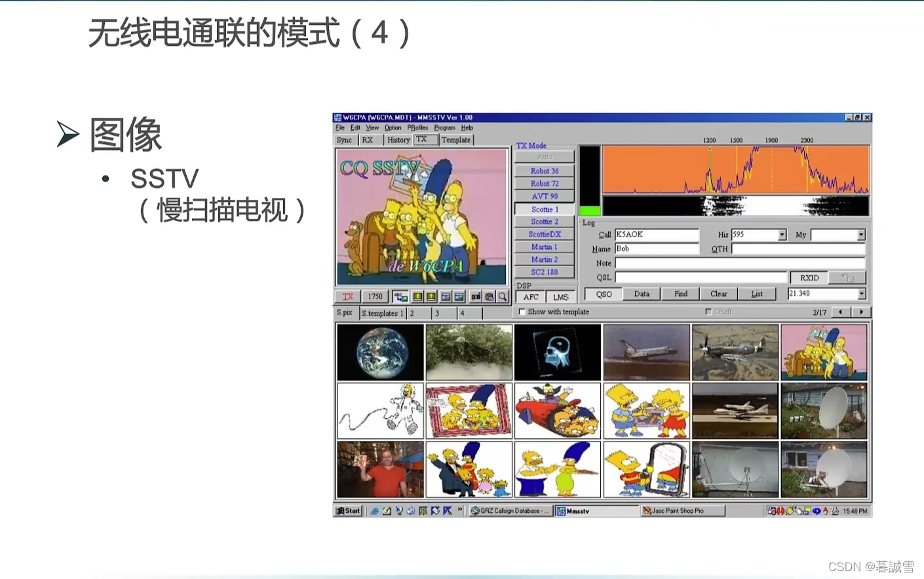The width and height of the screenshot is (924, 579).
Task: Open the Profiles menu
Action: [417, 128]
